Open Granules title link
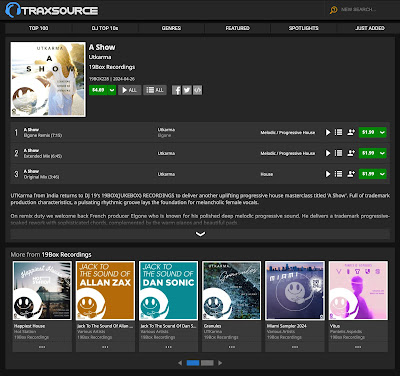This screenshot has height=376, width=400. coord(213,326)
